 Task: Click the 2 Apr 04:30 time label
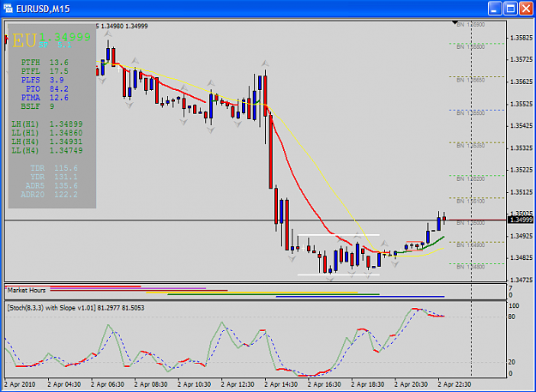pos(64,384)
